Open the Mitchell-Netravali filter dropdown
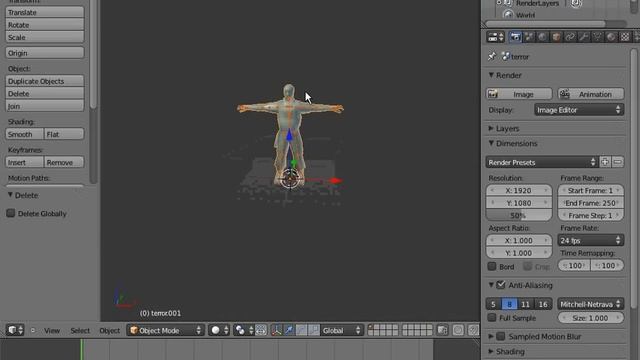Screen dimensions: 640x360 [591, 304]
